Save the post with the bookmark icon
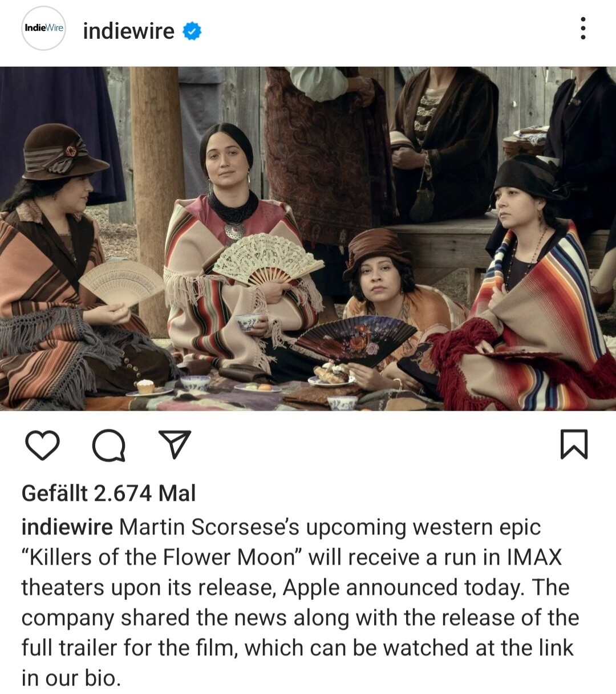Screen dimensions: 616x694 pos(574,444)
